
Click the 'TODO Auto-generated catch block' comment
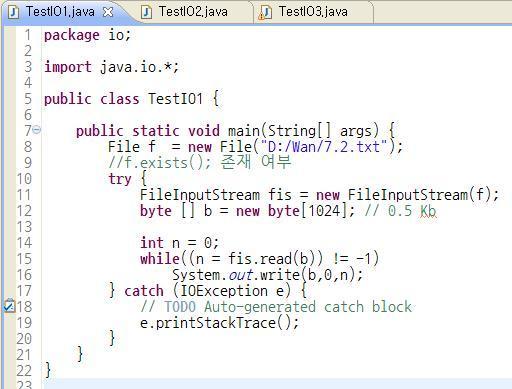click(x=288, y=307)
